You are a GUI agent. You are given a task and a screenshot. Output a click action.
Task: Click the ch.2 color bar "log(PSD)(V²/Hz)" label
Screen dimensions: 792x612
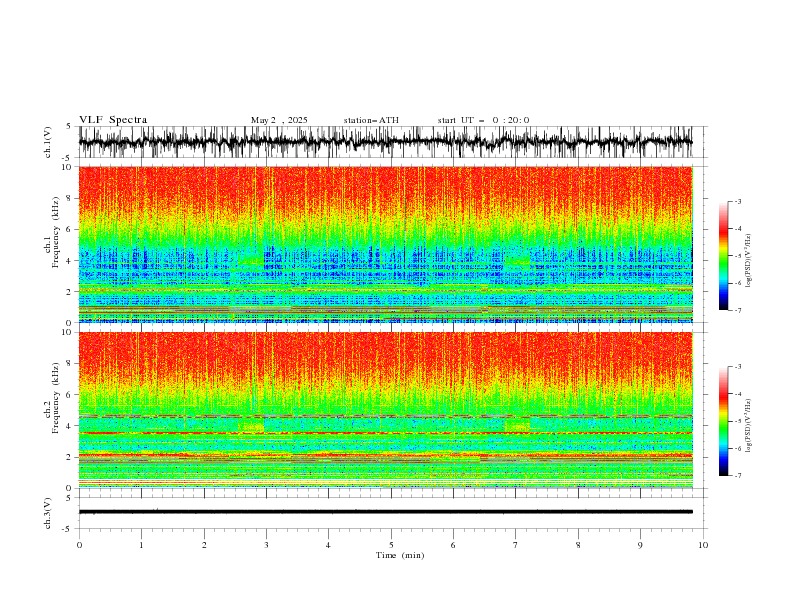(x=748, y=426)
